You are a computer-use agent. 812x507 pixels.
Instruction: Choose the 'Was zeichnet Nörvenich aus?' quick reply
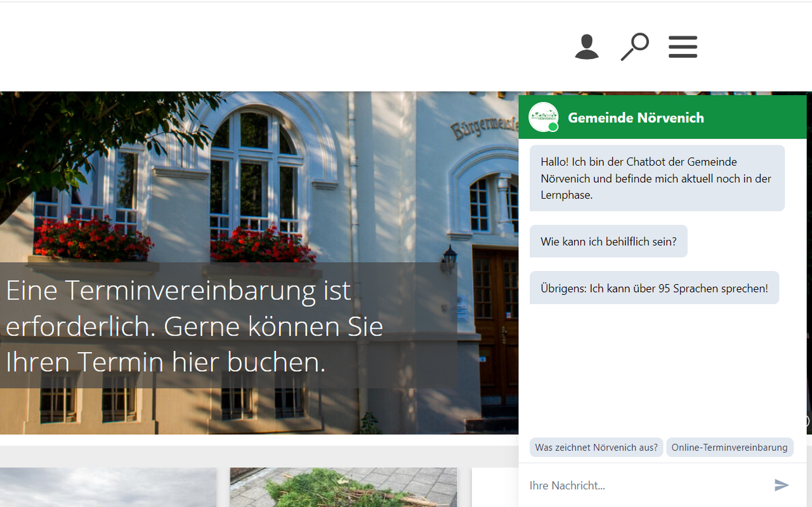(596, 447)
